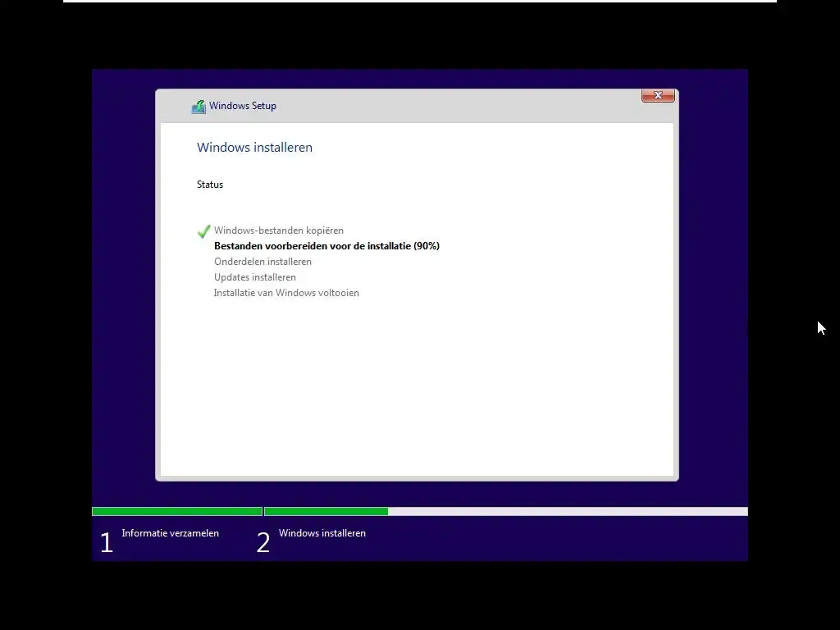Click the 'Updates installeren' step

(x=255, y=277)
